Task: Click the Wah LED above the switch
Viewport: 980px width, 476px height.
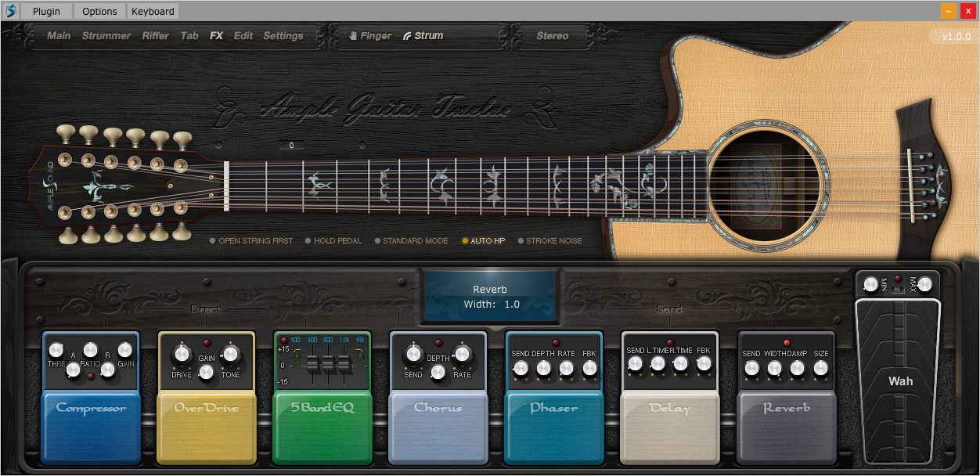Action: point(898,279)
